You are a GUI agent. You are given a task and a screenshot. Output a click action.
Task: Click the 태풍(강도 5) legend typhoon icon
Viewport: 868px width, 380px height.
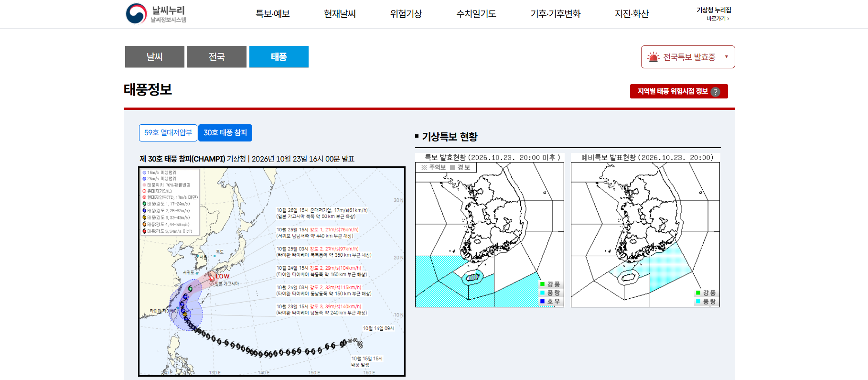[144, 231]
